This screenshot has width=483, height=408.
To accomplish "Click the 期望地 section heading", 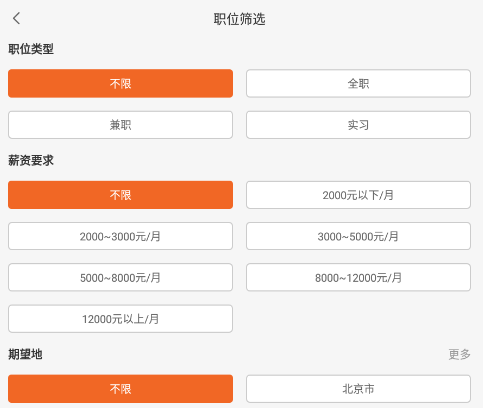I will [x=25, y=354].
